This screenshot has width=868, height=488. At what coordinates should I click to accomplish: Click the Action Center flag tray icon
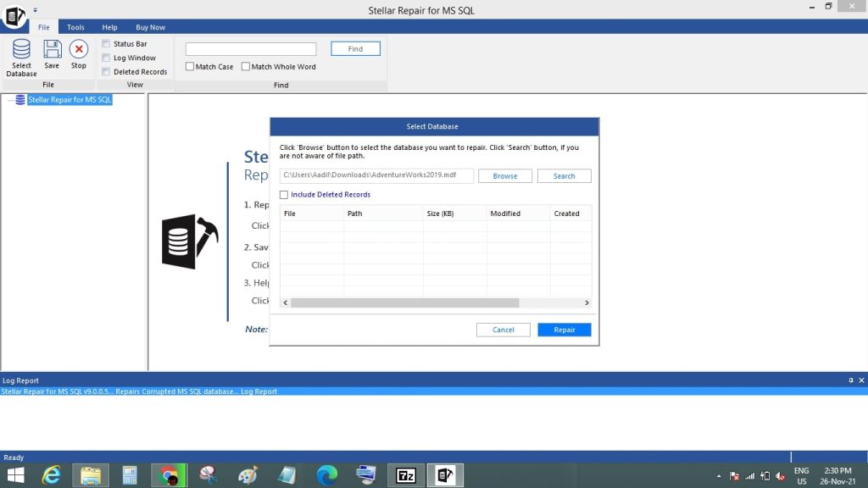click(x=735, y=476)
